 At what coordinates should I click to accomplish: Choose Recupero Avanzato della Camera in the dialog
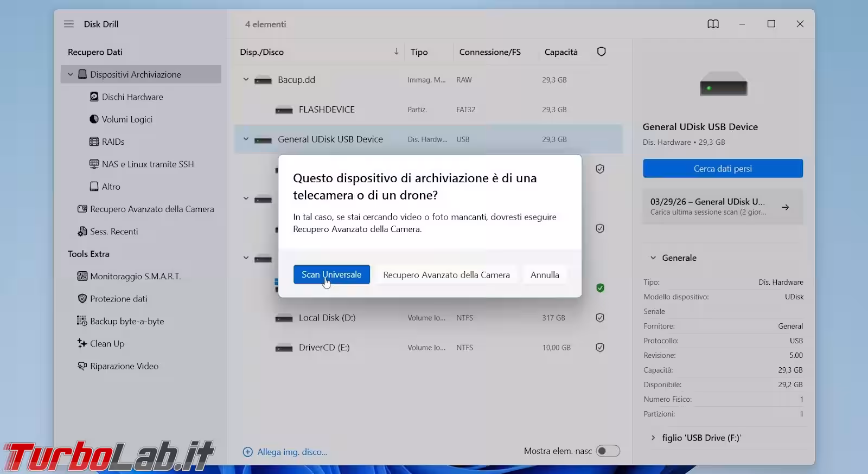pyautogui.click(x=446, y=274)
